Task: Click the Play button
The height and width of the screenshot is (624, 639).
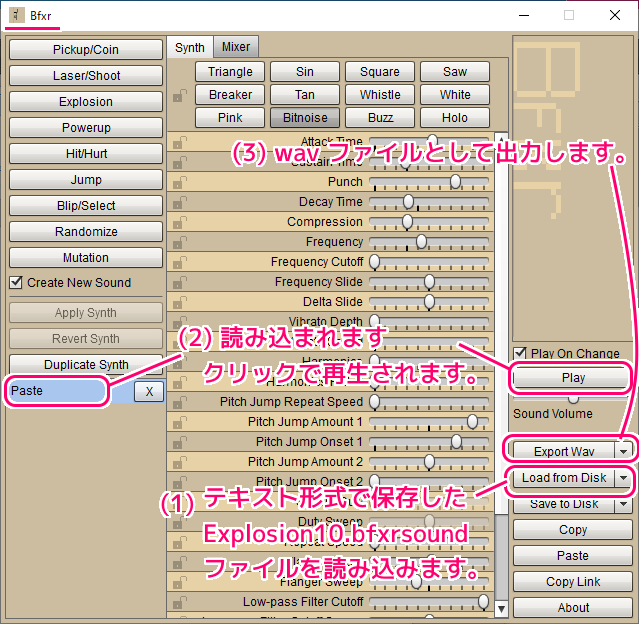Action: [573, 378]
